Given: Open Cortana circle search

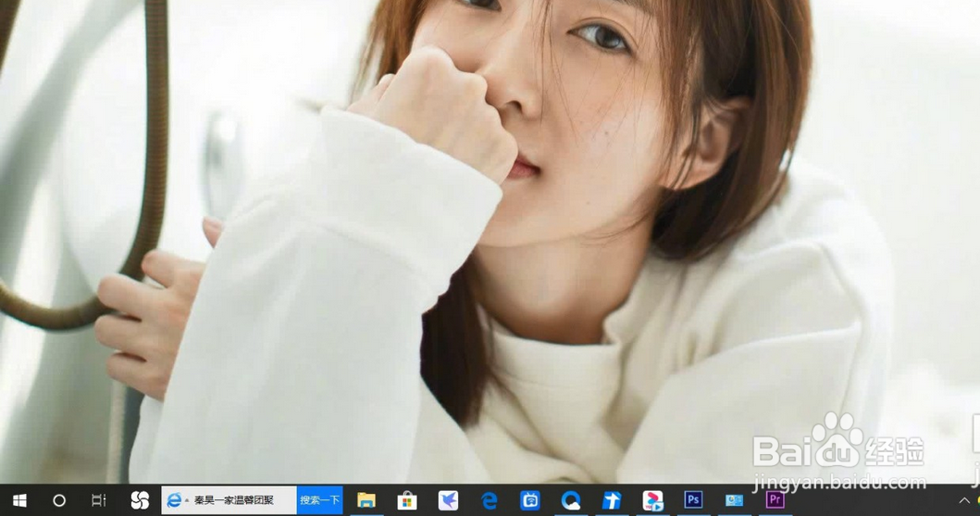Looking at the screenshot, I should [59, 500].
